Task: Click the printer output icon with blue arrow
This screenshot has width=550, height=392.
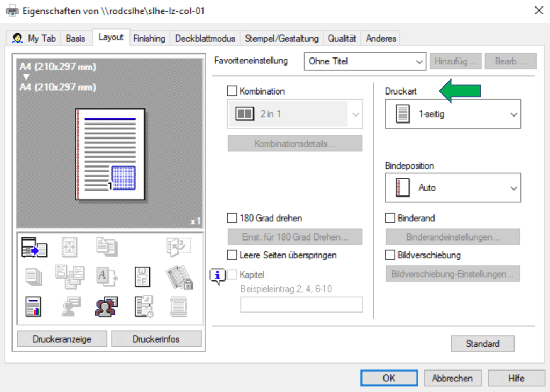Action: coord(34,248)
